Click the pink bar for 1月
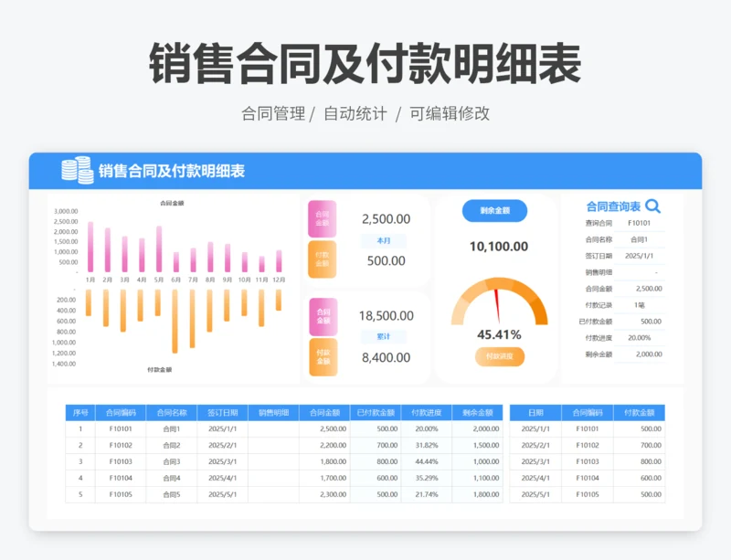This screenshot has height=560, width=731. [x=90, y=248]
